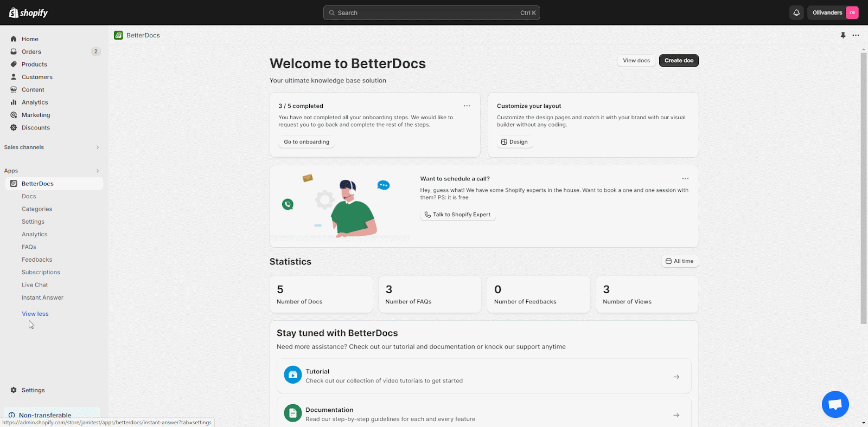Open the Ollivanders account menu
The height and width of the screenshot is (427, 868).
coord(834,12)
